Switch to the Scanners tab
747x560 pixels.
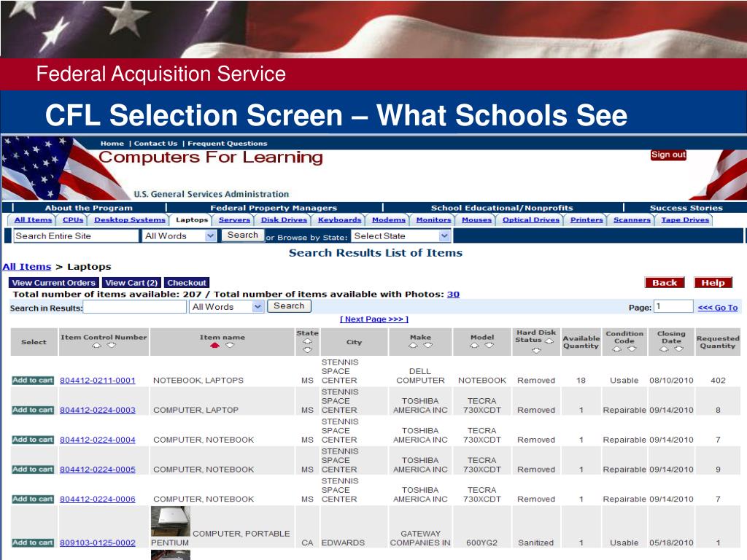click(632, 219)
